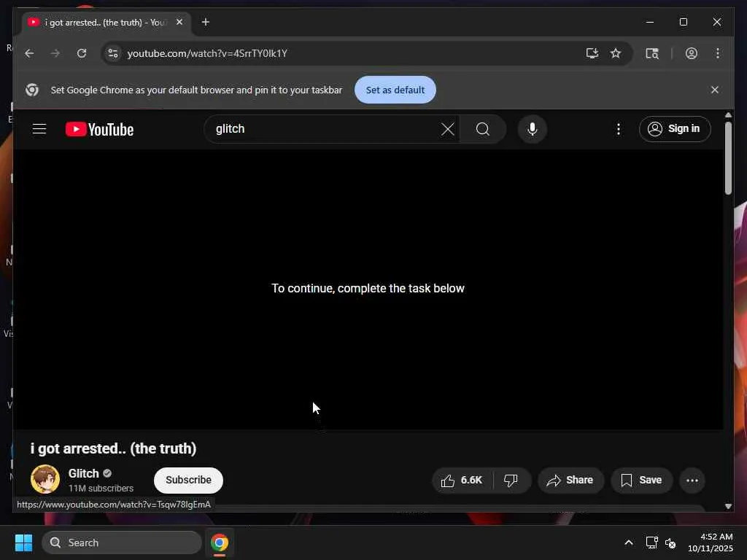Click the page vertical scrollbar thumb
Viewport: 747px width, 560px height.
[x=728, y=158]
